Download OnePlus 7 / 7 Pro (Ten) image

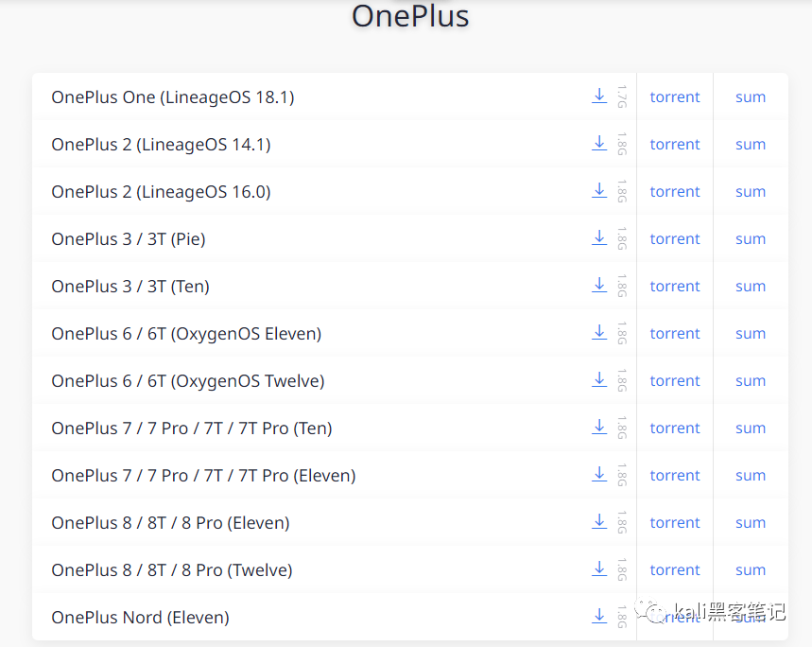pyautogui.click(x=599, y=427)
